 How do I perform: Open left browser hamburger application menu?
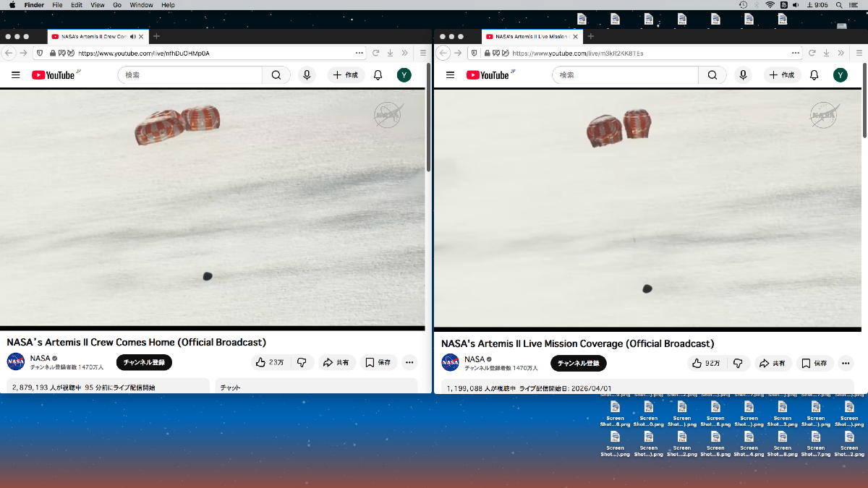[x=423, y=53]
